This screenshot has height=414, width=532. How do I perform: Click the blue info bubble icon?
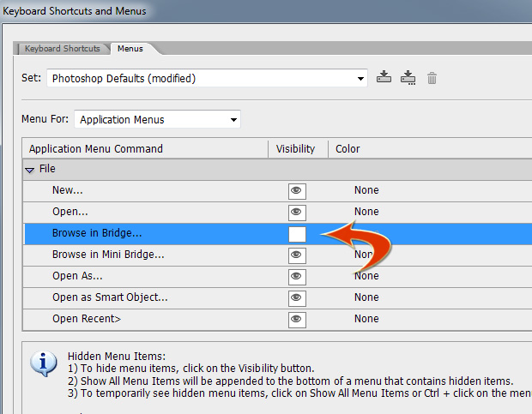coord(44,363)
